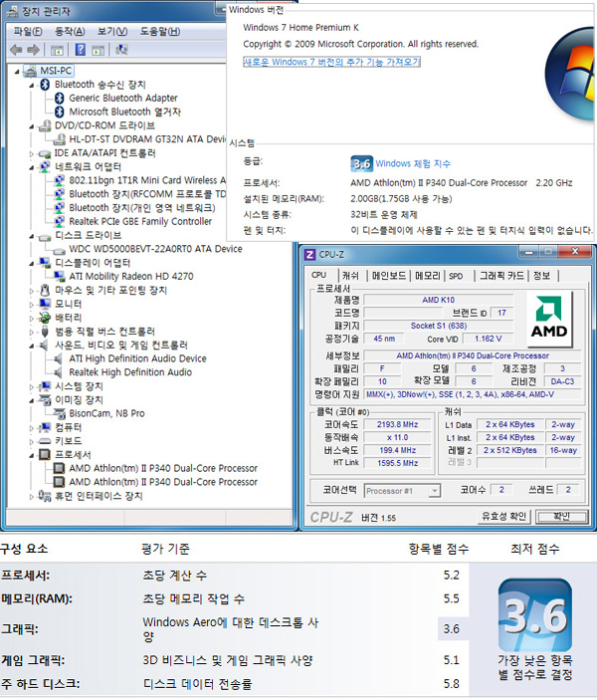Open the Windows 체험 지수 link
Screen dimensions: 597x700
413,163
